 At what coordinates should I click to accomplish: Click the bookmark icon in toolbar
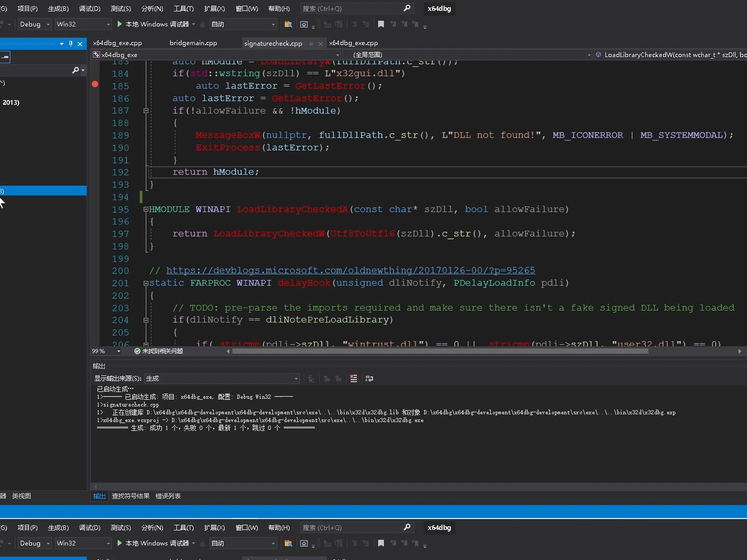tap(381, 24)
